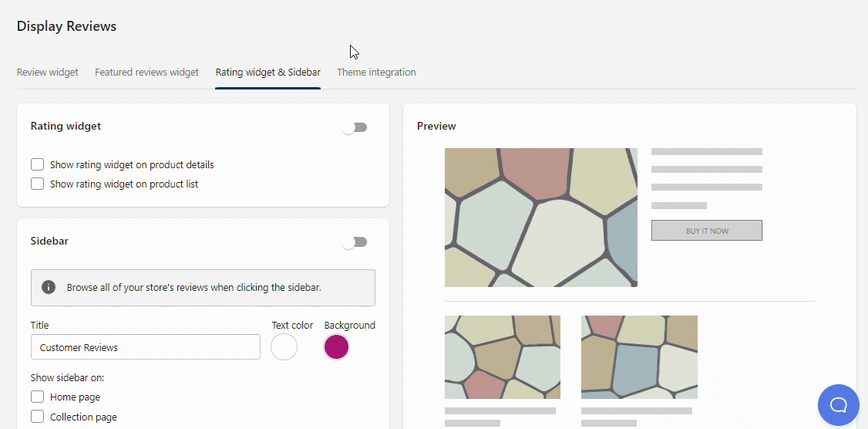Click the first small preview product thumbnail
Screen dimensions: 868x429
[503, 357]
